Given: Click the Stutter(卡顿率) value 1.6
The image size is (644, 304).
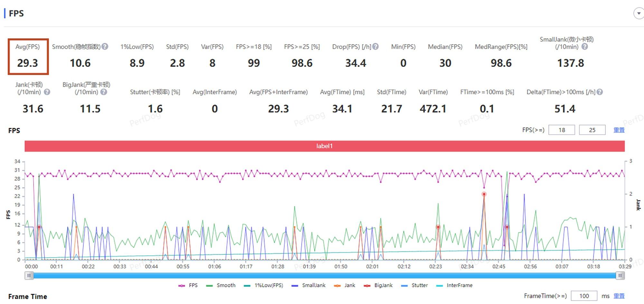Looking at the screenshot, I should tap(155, 109).
